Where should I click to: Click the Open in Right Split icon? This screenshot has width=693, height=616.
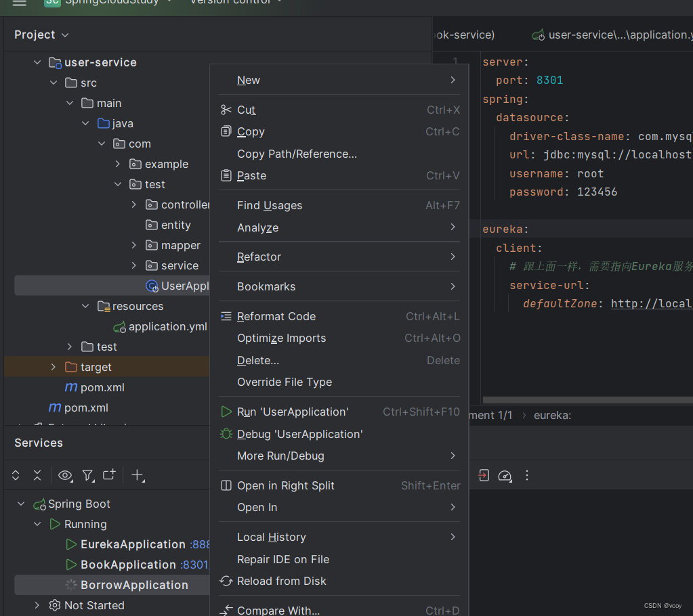(226, 485)
